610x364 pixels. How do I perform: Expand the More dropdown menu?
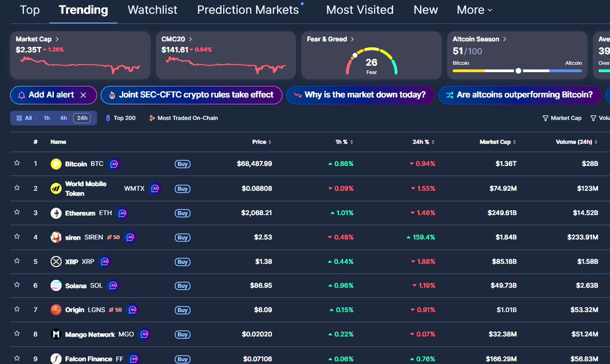click(474, 10)
